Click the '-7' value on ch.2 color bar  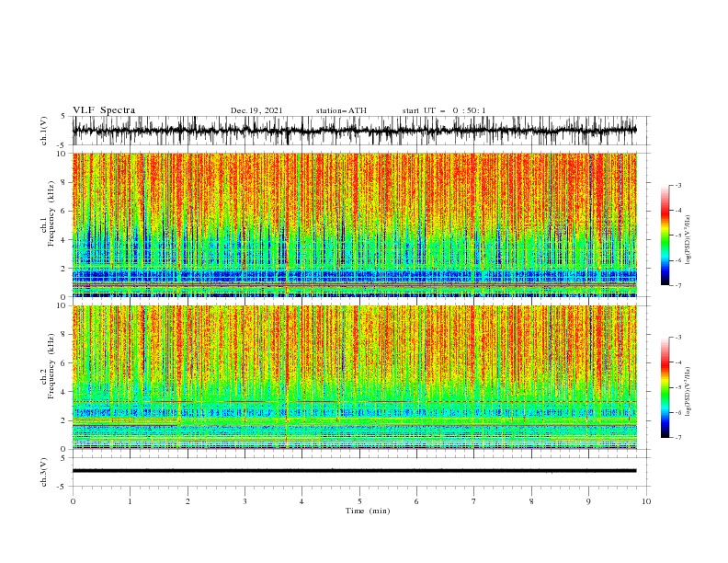click(x=677, y=438)
